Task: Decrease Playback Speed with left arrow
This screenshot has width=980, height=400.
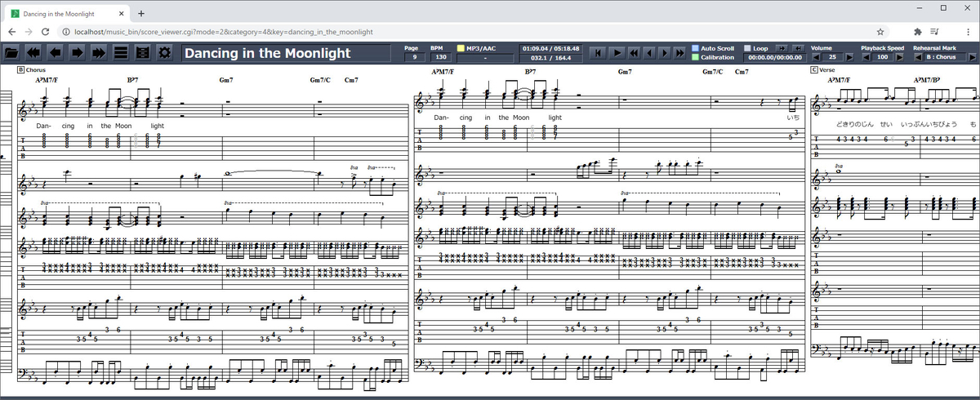Action: tap(866, 58)
